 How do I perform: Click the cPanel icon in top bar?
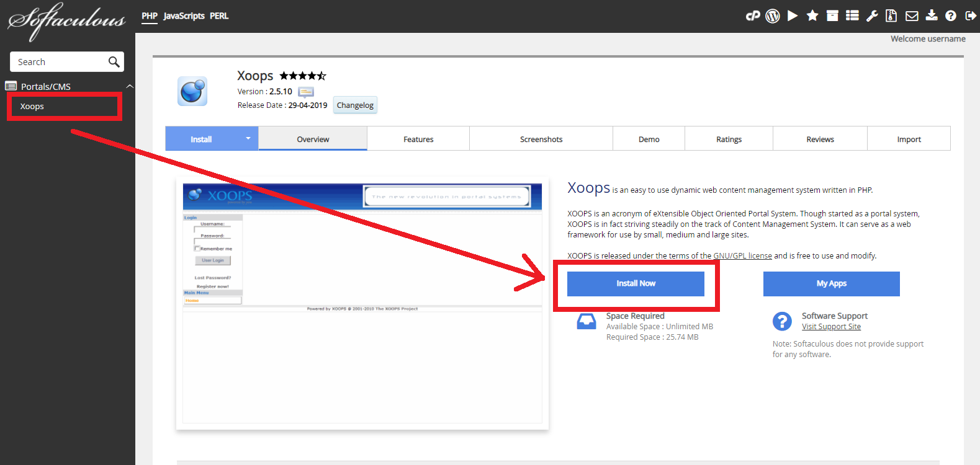[752, 16]
